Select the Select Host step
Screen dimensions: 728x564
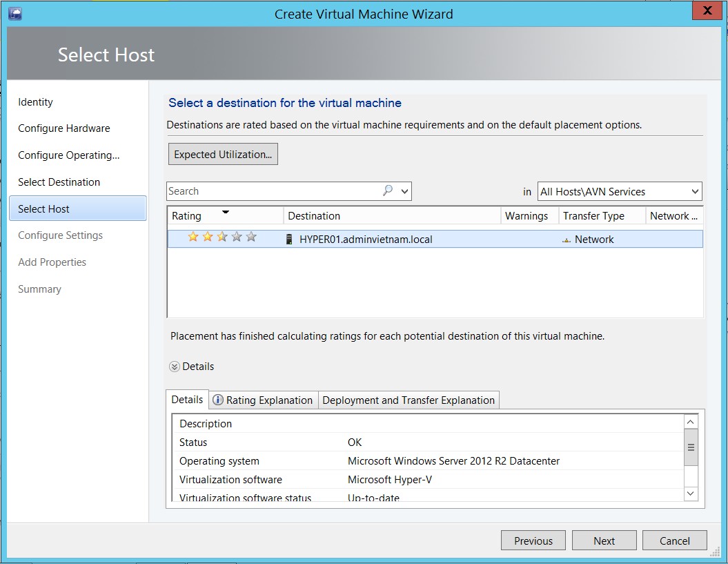point(77,208)
